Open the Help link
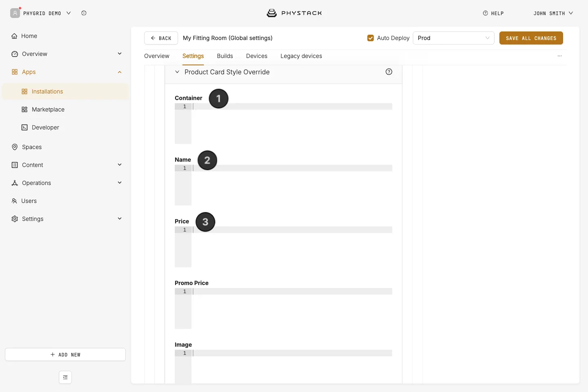588x392 pixels. click(493, 13)
